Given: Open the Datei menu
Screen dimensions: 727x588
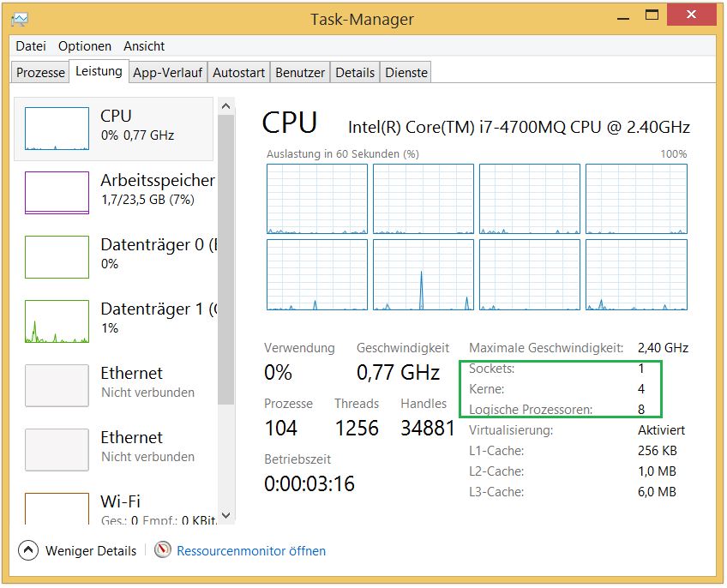Looking at the screenshot, I should point(31,46).
